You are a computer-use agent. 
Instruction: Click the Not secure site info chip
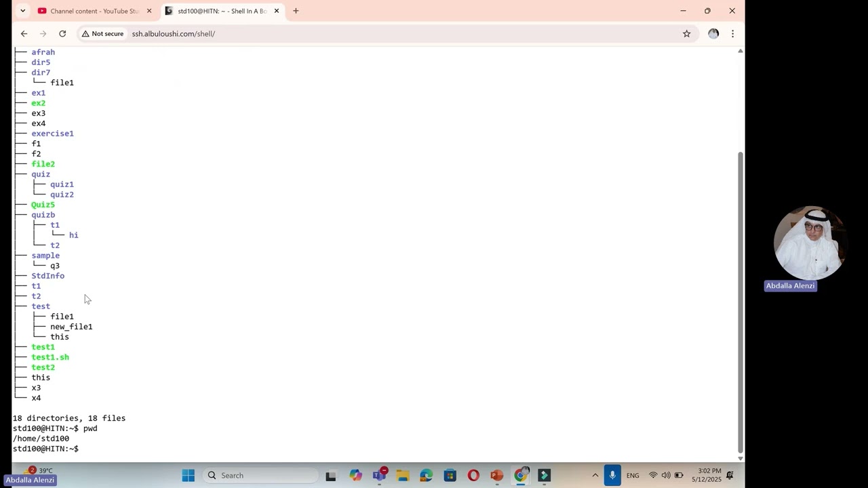pos(103,33)
